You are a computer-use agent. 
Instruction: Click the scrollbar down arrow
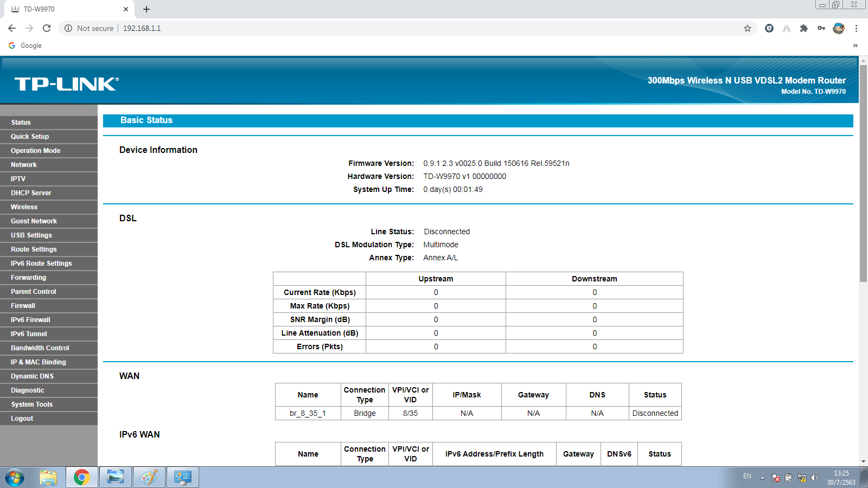(x=863, y=461)
